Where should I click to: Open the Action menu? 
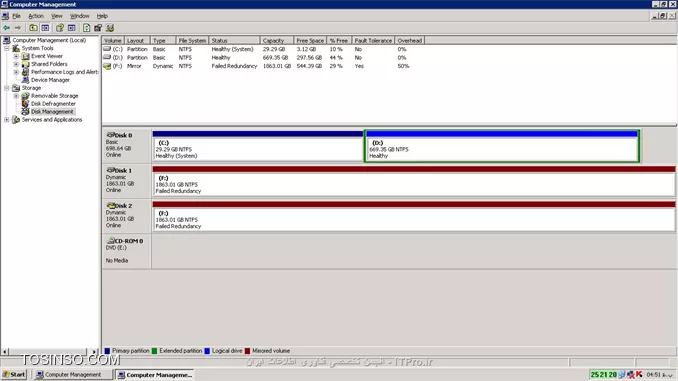click(x=36, y=16)
